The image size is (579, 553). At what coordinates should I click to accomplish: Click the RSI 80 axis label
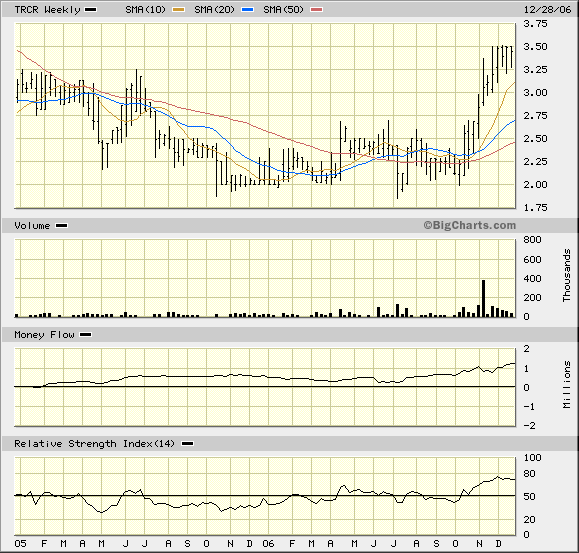530,474
